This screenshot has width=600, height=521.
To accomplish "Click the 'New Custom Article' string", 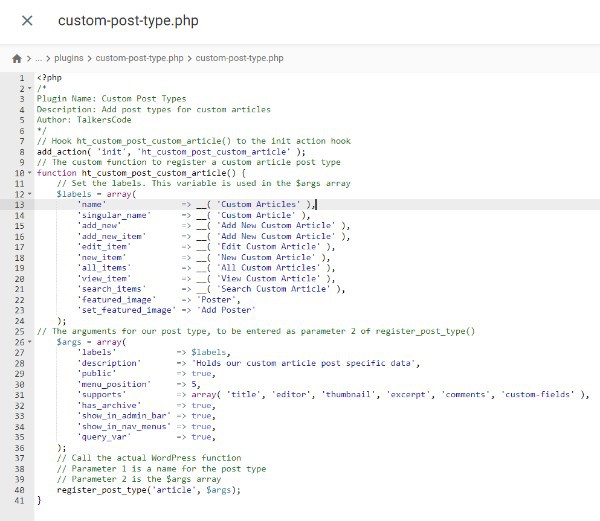I will (266, 257).
